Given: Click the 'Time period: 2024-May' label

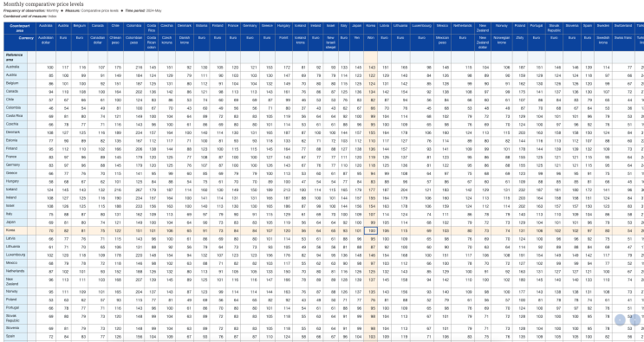Looking at the screenshot, I should 143,10.
